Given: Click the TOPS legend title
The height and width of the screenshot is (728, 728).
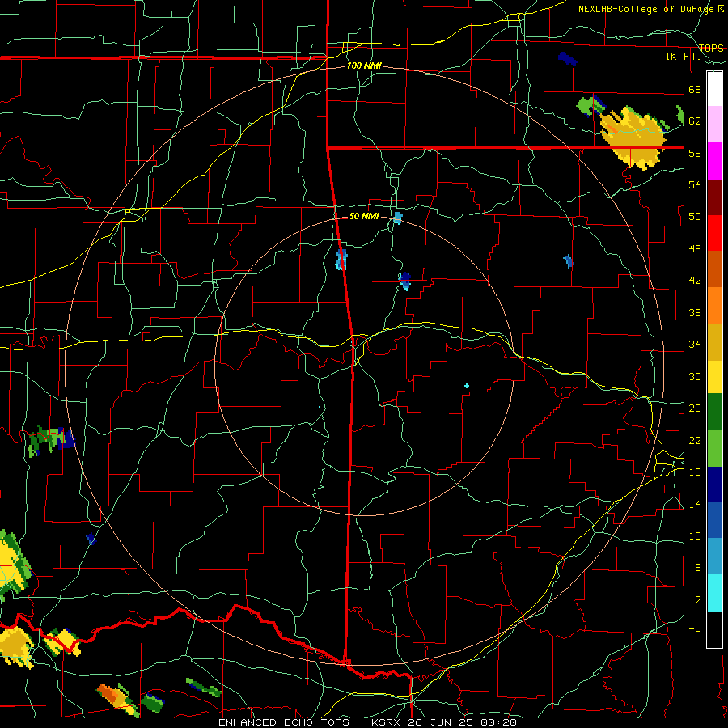Looking at the screenshot, I should [711, 48].
